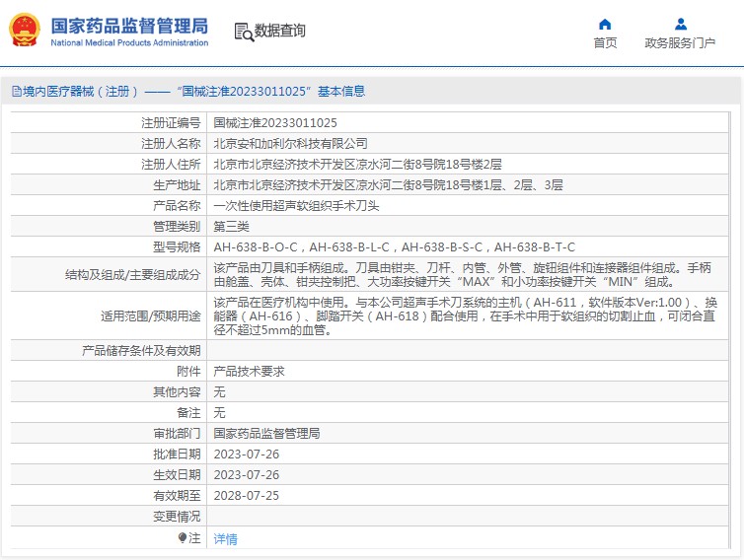
Task: Click the 型号规格 label
Action: [177, 247]
